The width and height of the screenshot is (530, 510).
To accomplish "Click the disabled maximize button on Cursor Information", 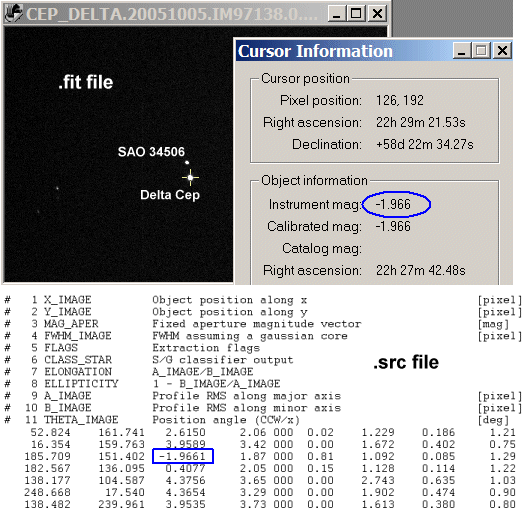I will [481, 51].
